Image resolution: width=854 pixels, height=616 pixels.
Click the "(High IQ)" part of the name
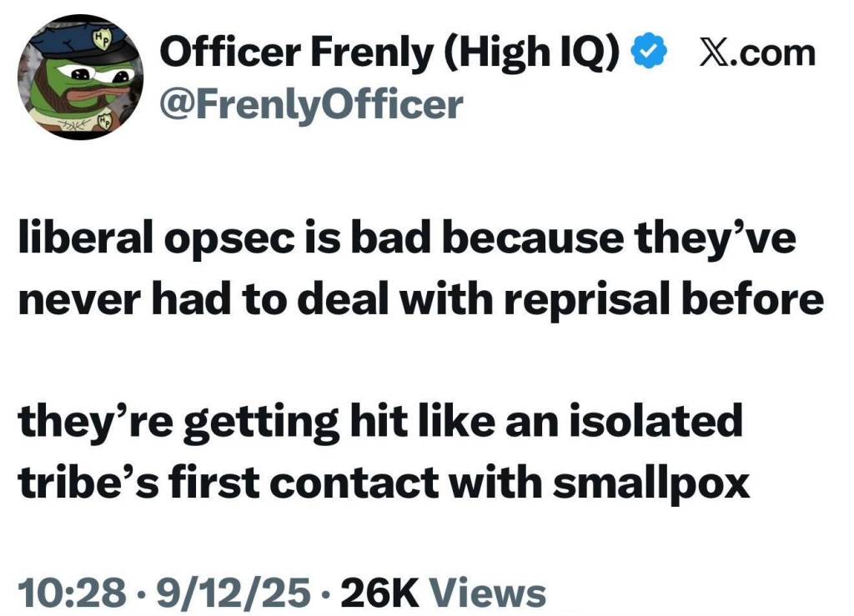530,54
